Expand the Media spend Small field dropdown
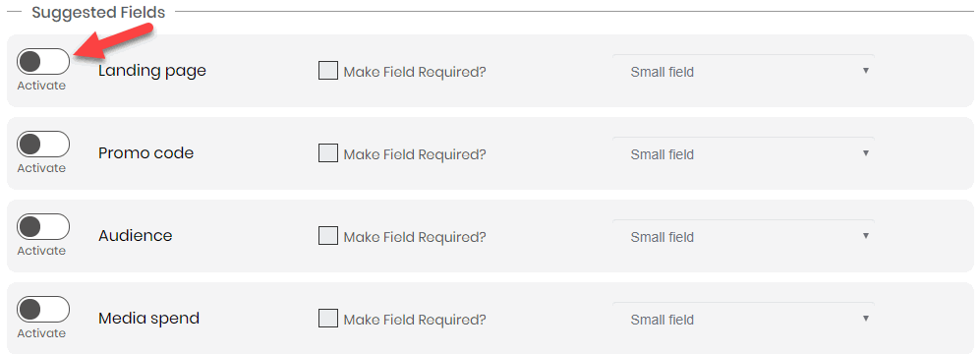Image resolution: width=980 pixels, height=354 pixels. (x=744, y=319)
